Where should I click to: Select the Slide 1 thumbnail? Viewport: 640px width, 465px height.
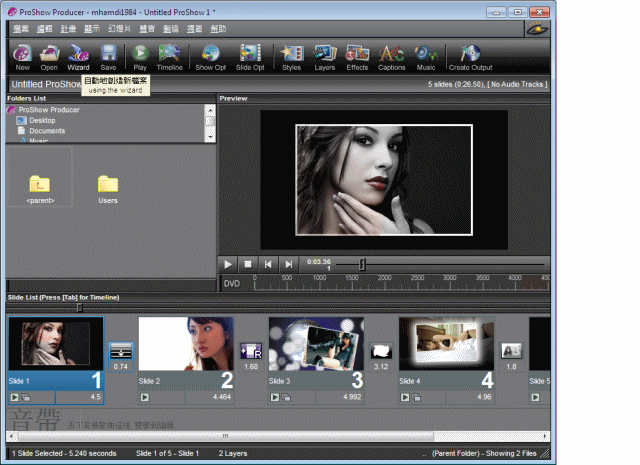point(56,344)
